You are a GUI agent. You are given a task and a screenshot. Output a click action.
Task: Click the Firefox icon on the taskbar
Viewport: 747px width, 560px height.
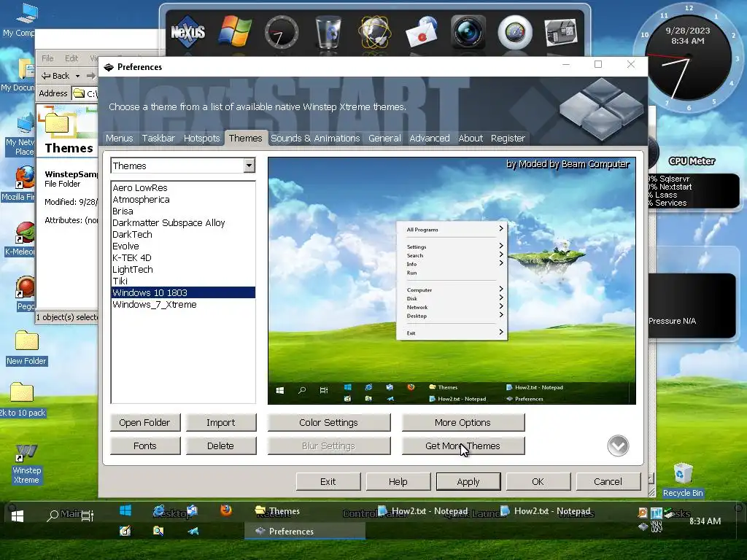pyautogui.click(x=226, y=510)
